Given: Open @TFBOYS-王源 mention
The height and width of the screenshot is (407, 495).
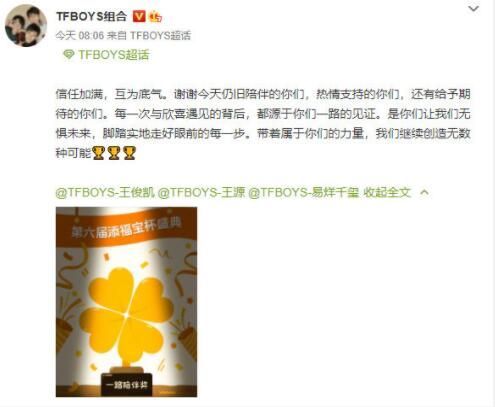Looking at the screenshot, I should point(201,192).
